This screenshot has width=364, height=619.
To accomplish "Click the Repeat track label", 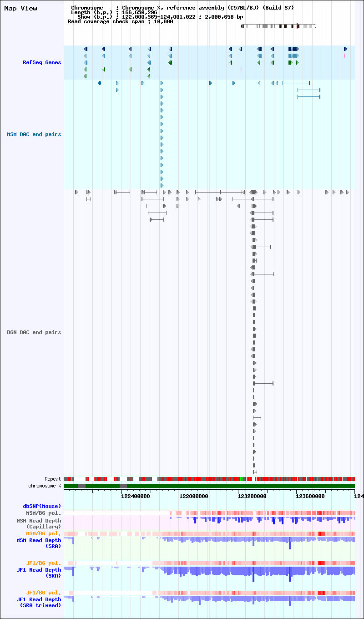I will coord(53,479).
